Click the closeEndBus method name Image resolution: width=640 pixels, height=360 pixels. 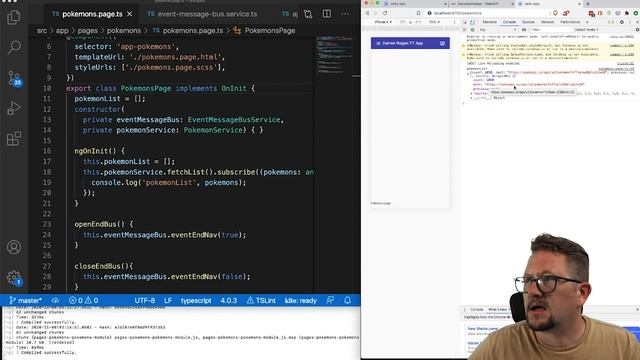[98, 266]
